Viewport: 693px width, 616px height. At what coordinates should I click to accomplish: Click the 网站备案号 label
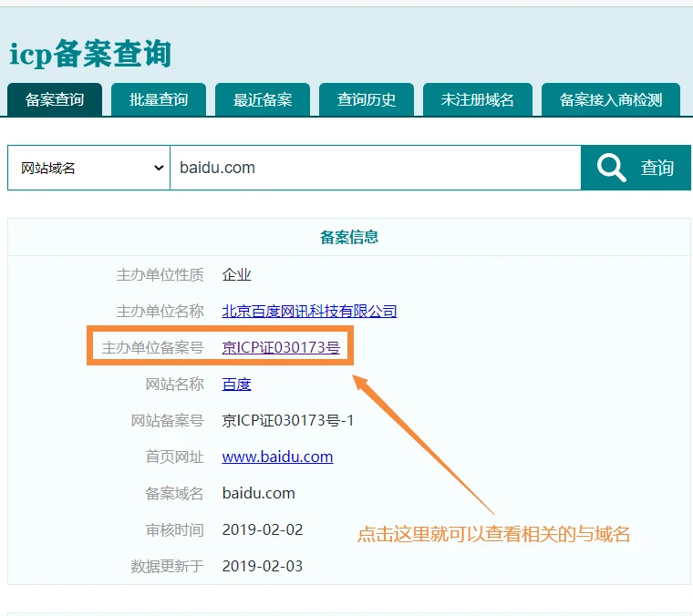tap(167, 420)
